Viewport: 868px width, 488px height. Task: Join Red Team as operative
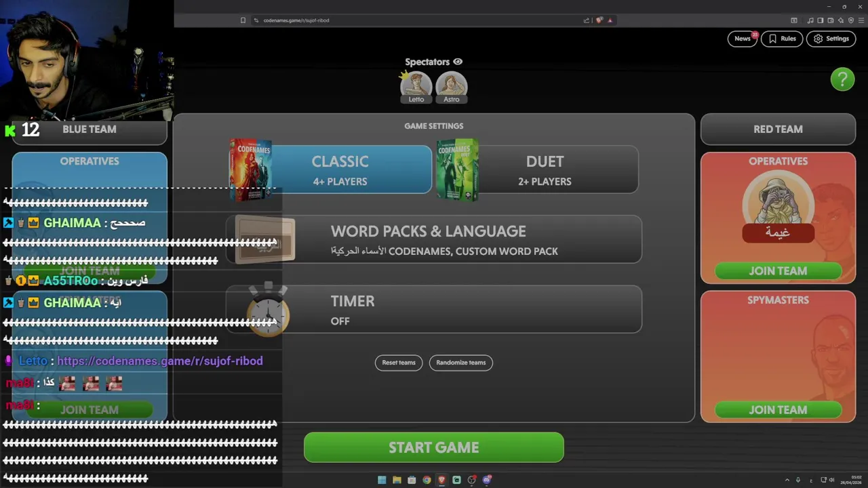coord(778,271)
